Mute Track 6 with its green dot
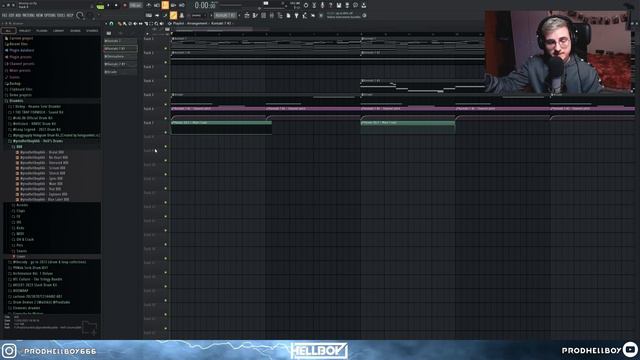 pyautogui.click(x=166, y=118)
